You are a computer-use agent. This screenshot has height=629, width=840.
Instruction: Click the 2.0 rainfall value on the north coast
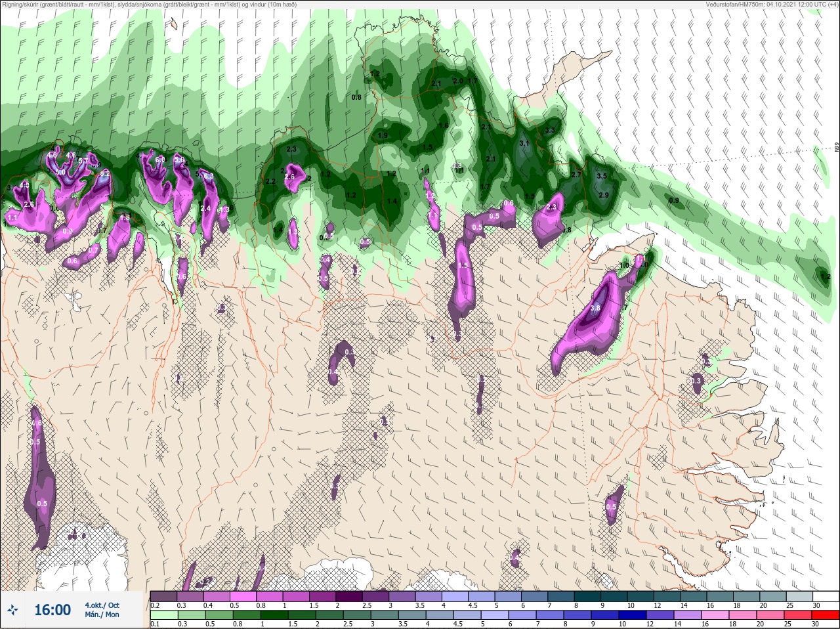click(458, 81)
